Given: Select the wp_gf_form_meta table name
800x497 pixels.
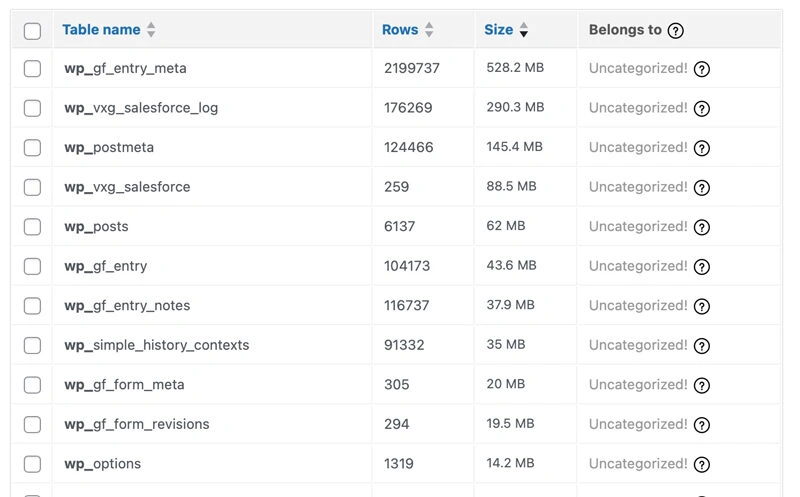Looking at the screenshot, I should [124, 385].
